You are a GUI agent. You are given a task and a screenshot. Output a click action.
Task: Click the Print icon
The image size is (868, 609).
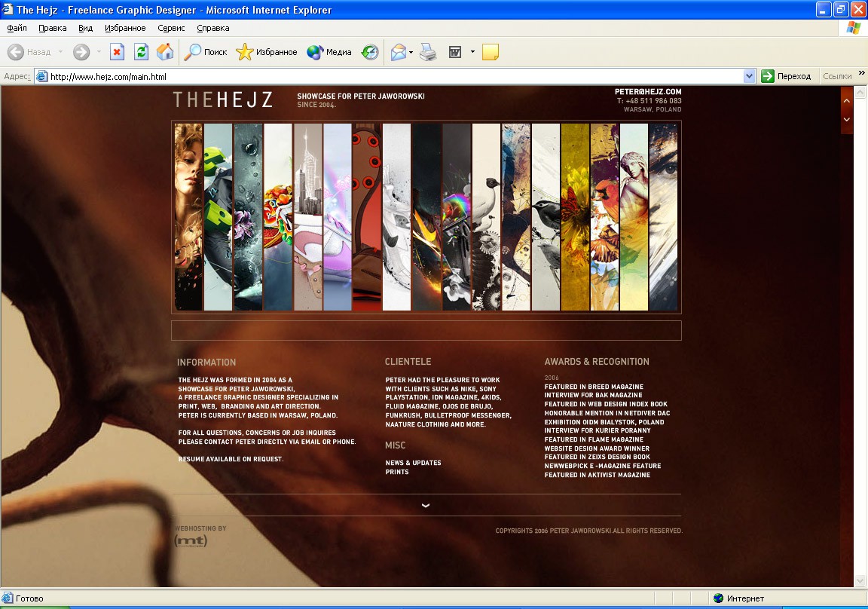428,52
